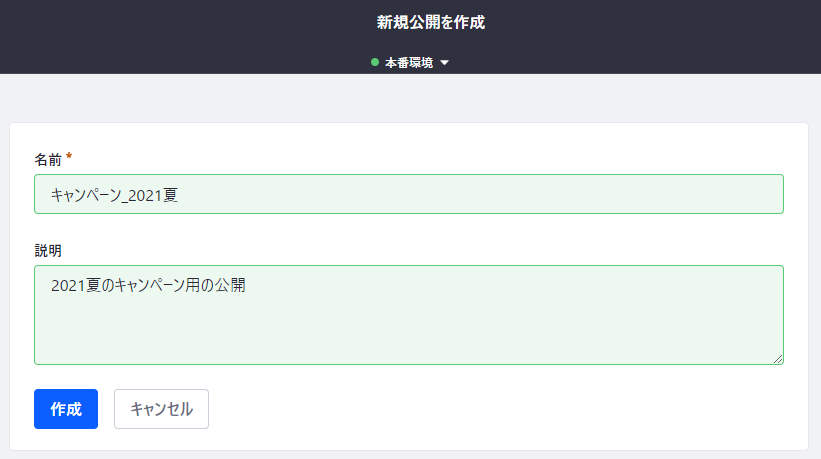
Task: Click the 2021 digits in the description text
Action: click(x=67, y=286)
